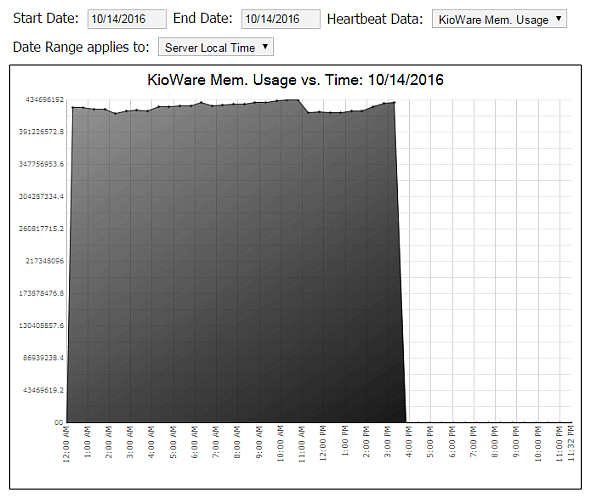
Task: Click the 11:00 PM x-axis label
Action: click(x=559, y=444)
